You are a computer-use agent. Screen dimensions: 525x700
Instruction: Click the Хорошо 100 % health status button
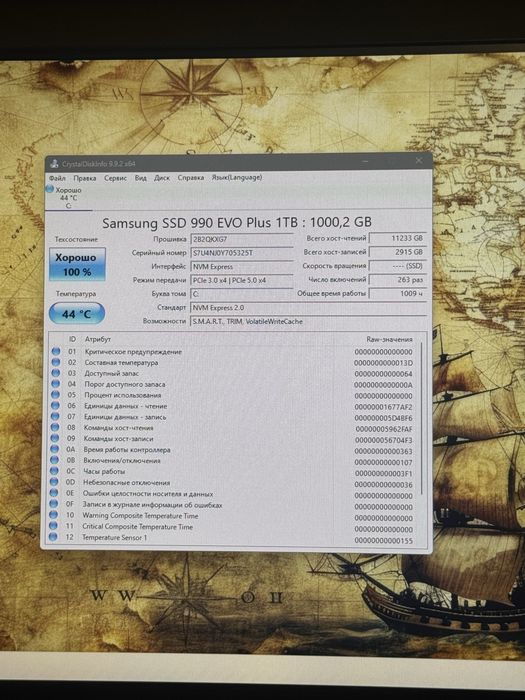click(77, 264)
